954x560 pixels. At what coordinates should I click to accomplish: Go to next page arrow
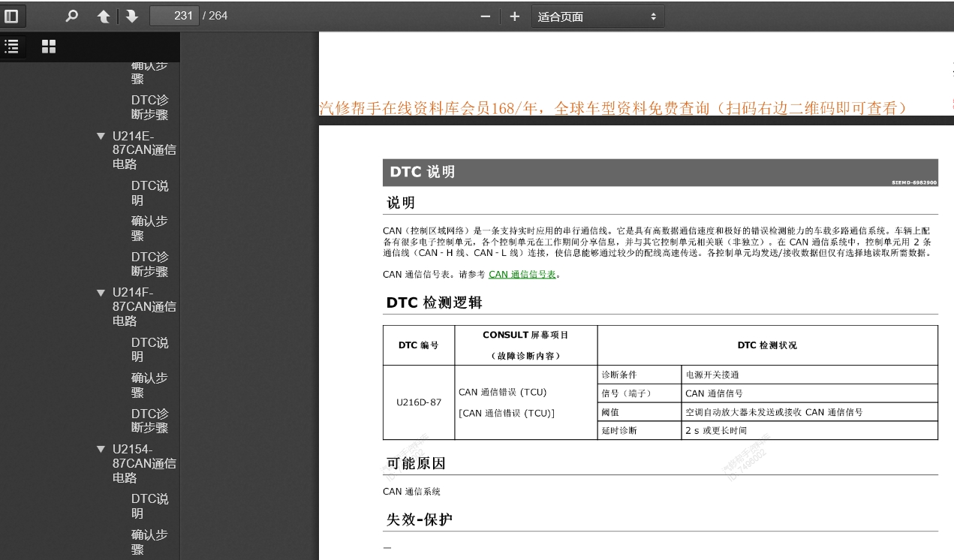tap(132, 16)
